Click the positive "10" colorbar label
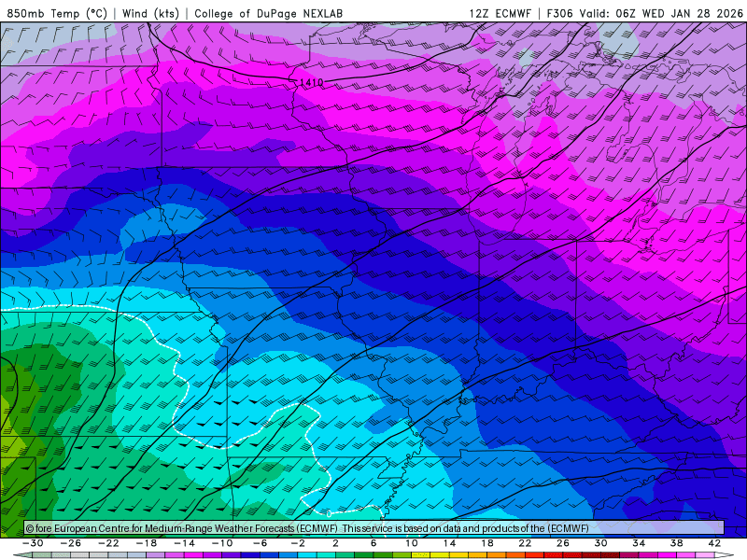 412,543
